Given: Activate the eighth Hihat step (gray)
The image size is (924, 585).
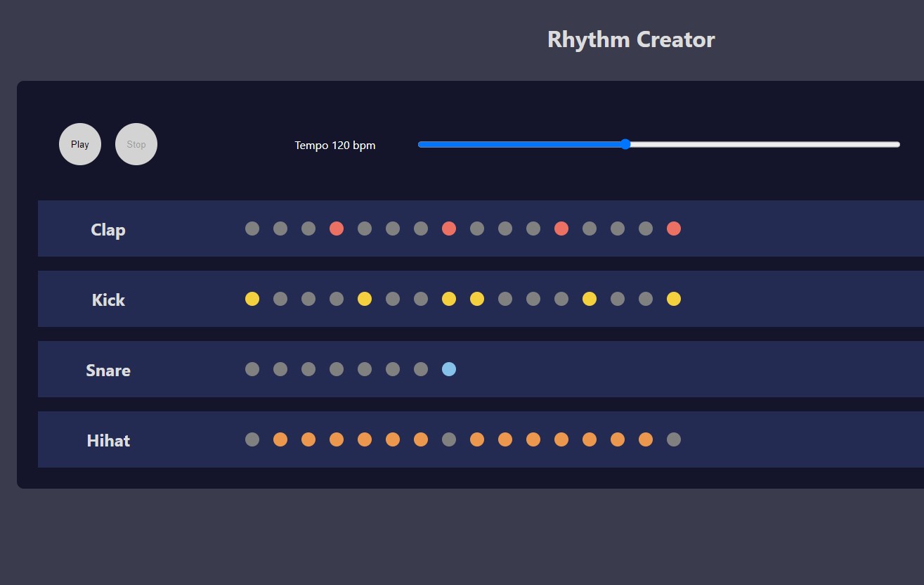Looking at the screenshot, I should pyautogui.click(x=449, y=439).
